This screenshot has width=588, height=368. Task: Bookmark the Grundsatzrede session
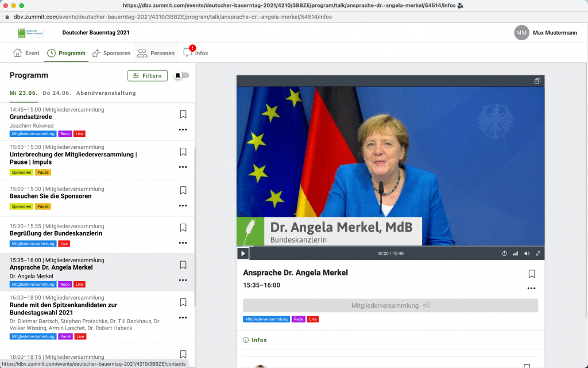coord(183,114)
